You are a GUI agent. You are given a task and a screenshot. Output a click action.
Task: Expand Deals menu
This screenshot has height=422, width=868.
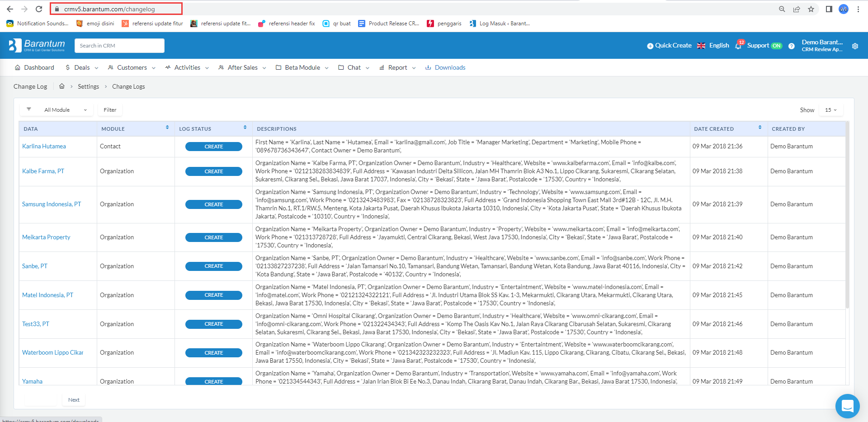coord(82,67)
